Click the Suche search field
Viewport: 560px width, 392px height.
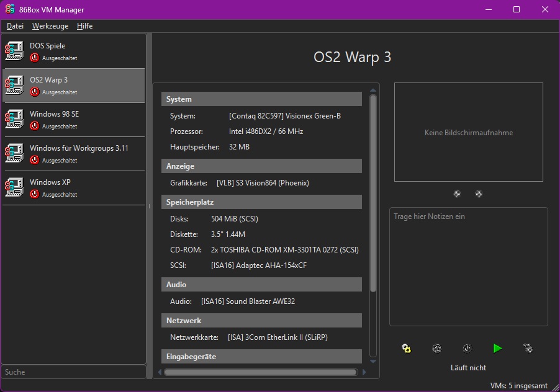(73, 372)
